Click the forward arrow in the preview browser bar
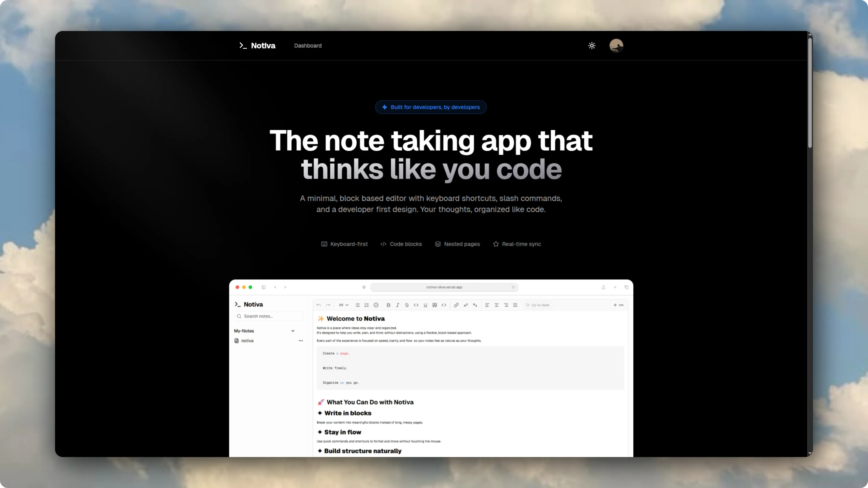 (x=285, y=287)
